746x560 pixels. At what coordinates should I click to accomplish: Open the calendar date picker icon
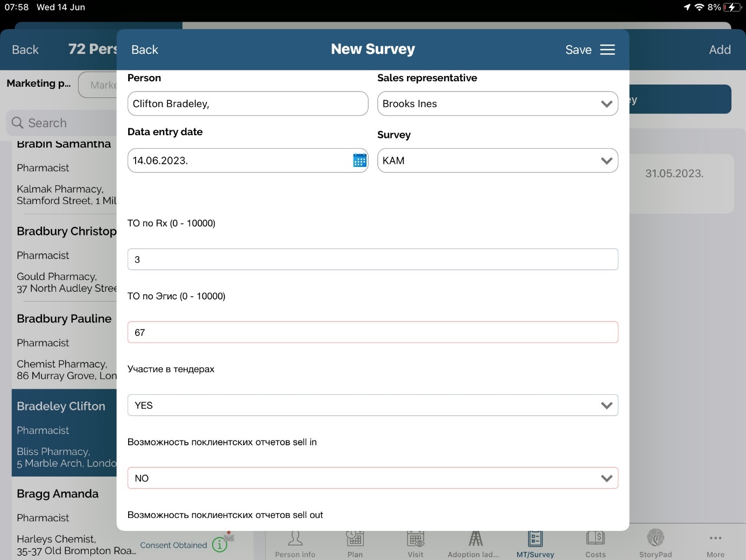tap(359, 160)
